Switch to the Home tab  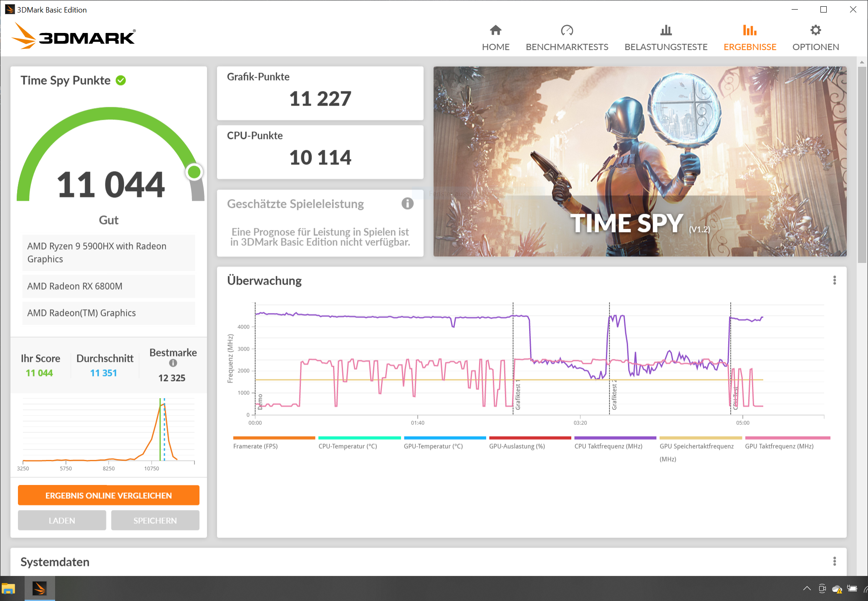[495, 38]
